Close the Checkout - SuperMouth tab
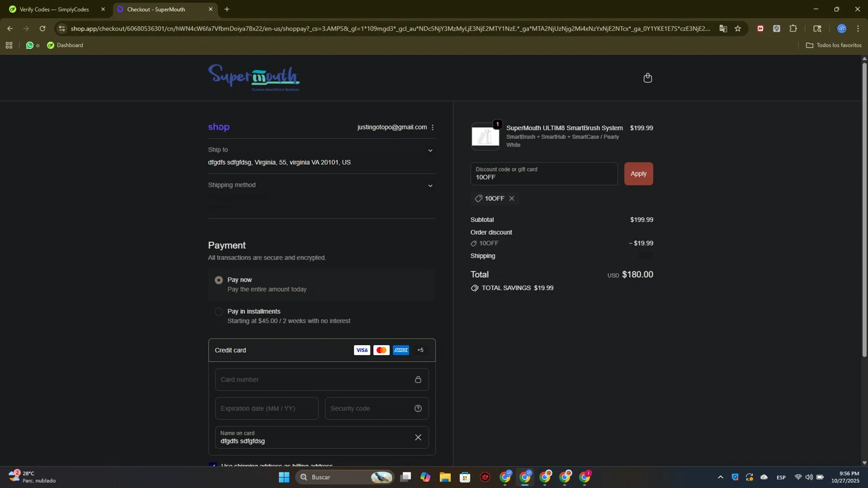Image resolution: width=868 pixels, height=488 pixels. [x=211, y=9]
